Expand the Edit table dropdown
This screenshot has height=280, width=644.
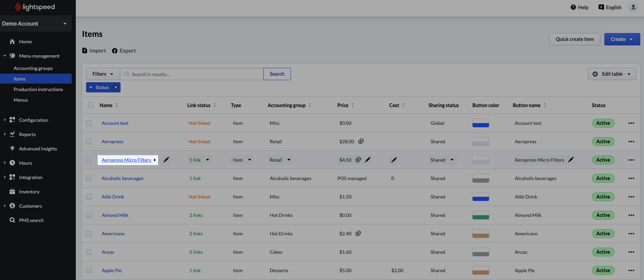pyautogui.click(x=612, y=74)
